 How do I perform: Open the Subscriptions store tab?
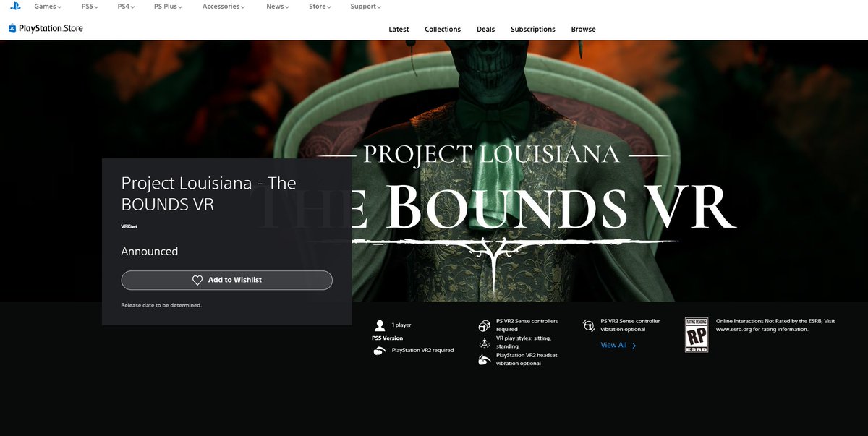[533, 30]
